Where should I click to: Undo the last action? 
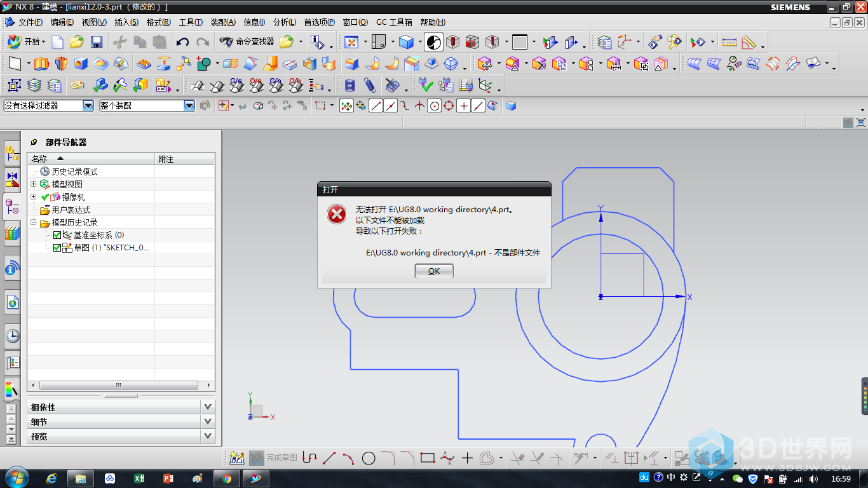pyautogui.click(x=183, y=42)
